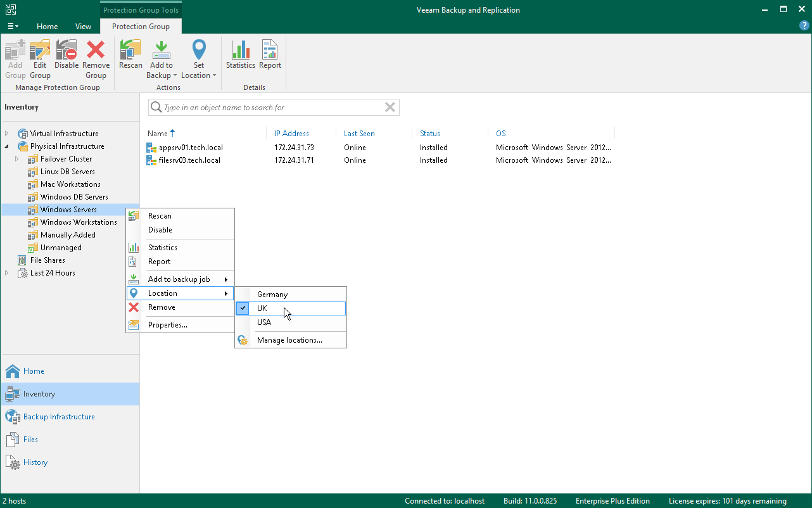Click the Physical Infrastructure tree icon
Image resolution: width=812 pixels, height=508 pixels.
click(23, 146)
